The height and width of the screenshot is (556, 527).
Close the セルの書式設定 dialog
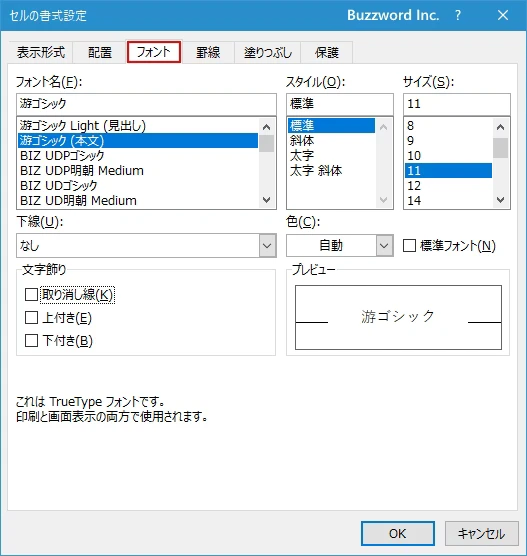pyautogui.click(x=503, y=15)
